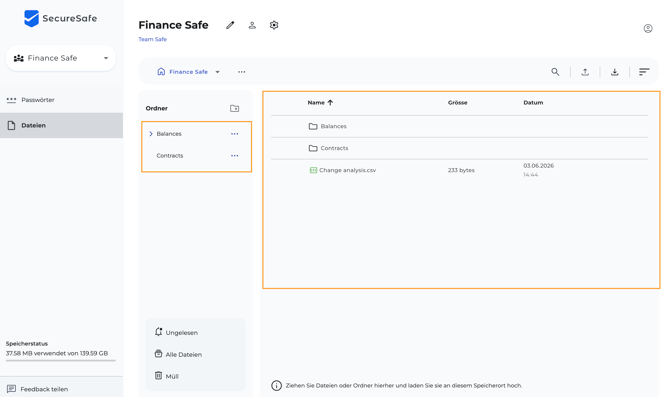Open the members person icon next to the title
The height and width of the screenshot is (397, 670).
click(252, 25)
